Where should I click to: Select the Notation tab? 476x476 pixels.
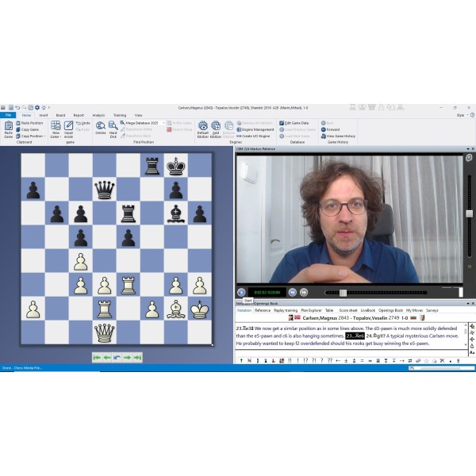coord(244,310)
